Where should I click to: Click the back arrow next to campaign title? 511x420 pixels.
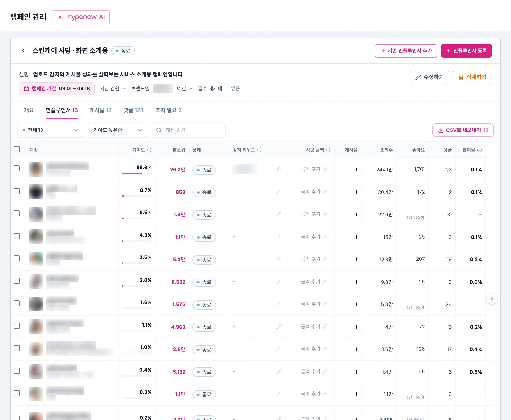(x=23, y=51)
